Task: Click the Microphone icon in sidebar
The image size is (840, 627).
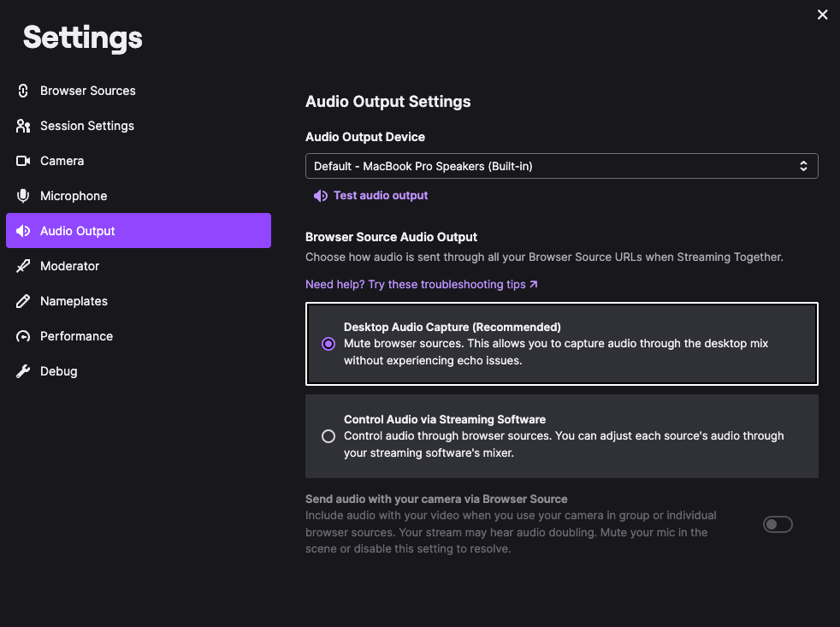Action: (x=23, y=196)
